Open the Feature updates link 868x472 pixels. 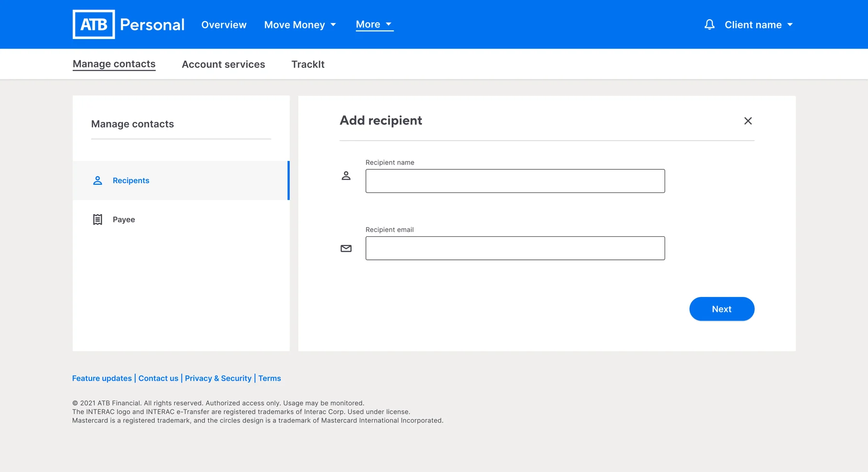pyautogui.click(x=102, y=378)
